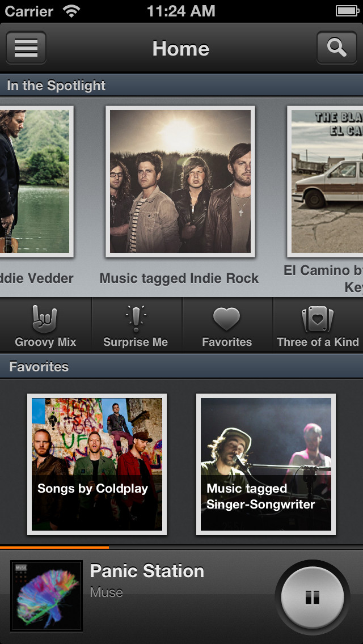Viewport: 363px width, 644px height.
Task: Select the In the Spotlight header
Action: pyautogui.click(x=181, y=86)
